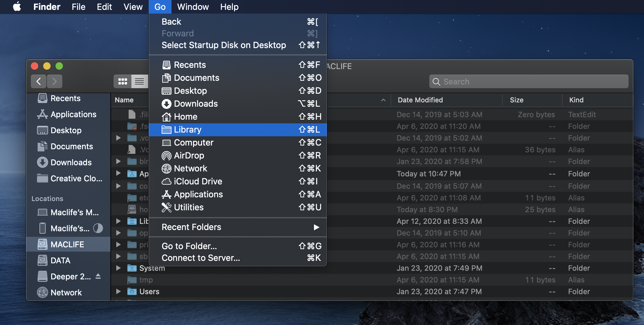The width and height of the screenshot is (644, 325).
Task: Open the Window menu
Action: (x=192, y=7)
